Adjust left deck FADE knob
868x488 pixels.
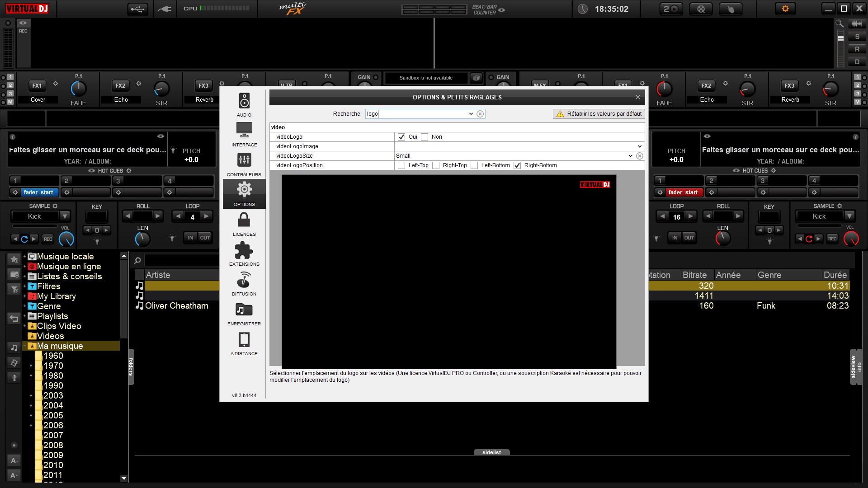click(x=78, y=89)
